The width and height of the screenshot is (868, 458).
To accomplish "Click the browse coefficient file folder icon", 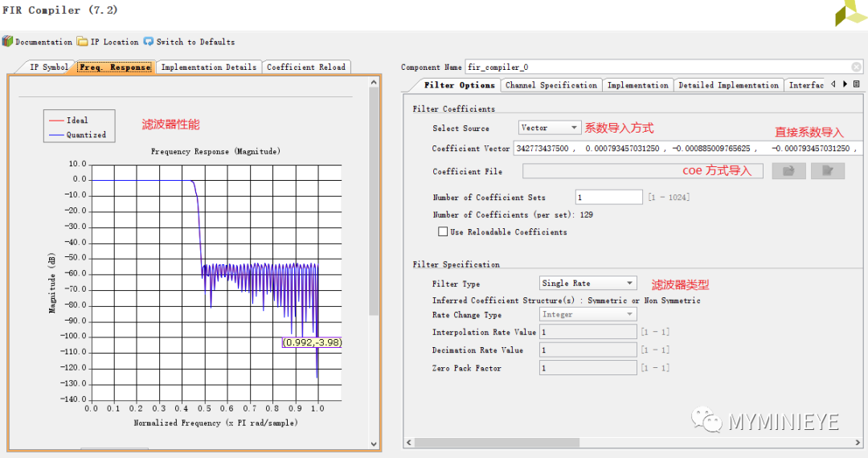I will pyautogui.click(x=788, y=170).
